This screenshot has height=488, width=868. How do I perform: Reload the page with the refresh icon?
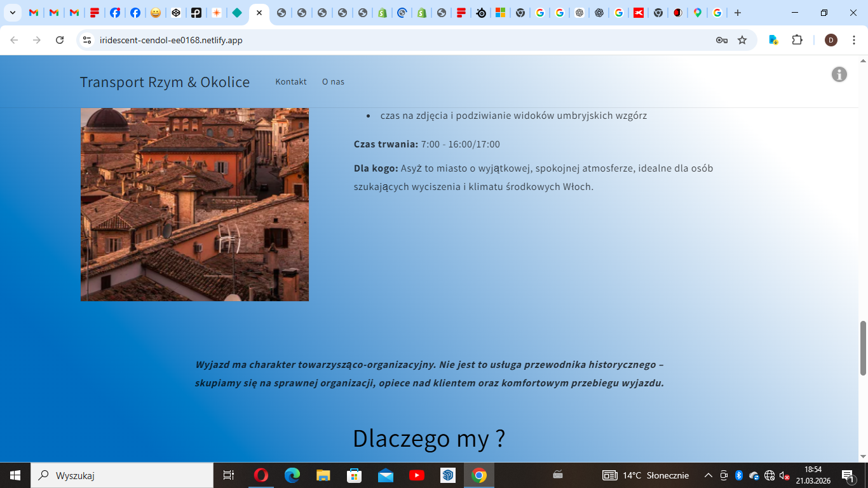tap(60, 40)
